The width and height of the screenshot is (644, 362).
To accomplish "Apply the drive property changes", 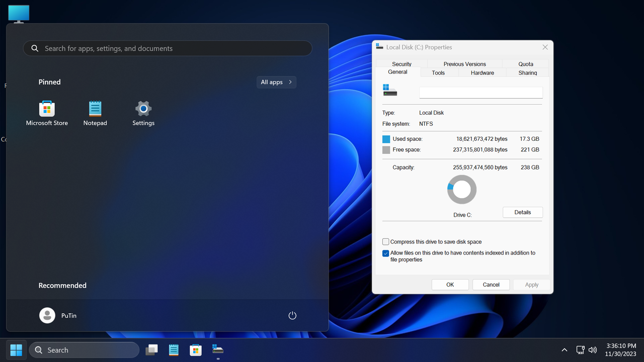I will tap(531, 284).
